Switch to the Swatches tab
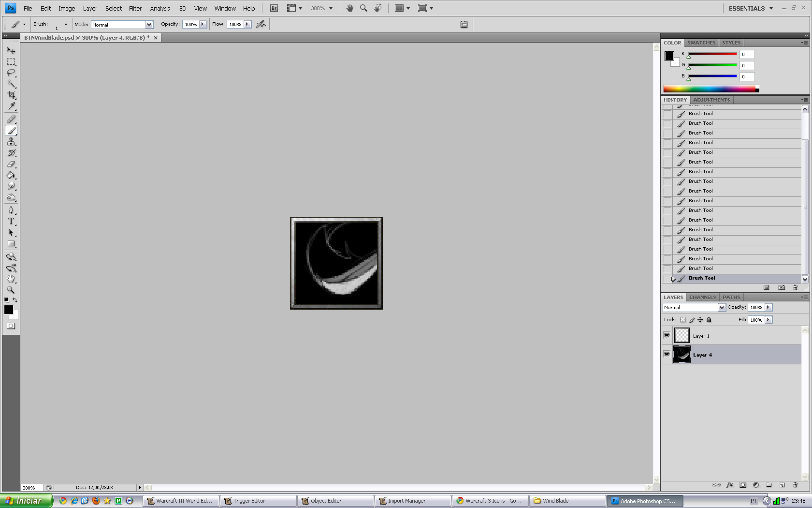Viewport: 812px width, 508px height. 701,43
